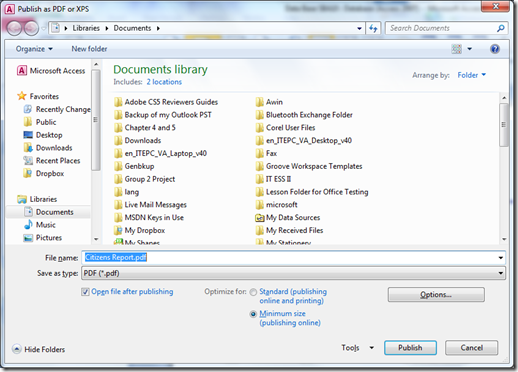Select the en_ITEPC_VA_Desktop_v40 folder
Viewport: 518px width, 372px height.
click(304, 140)
